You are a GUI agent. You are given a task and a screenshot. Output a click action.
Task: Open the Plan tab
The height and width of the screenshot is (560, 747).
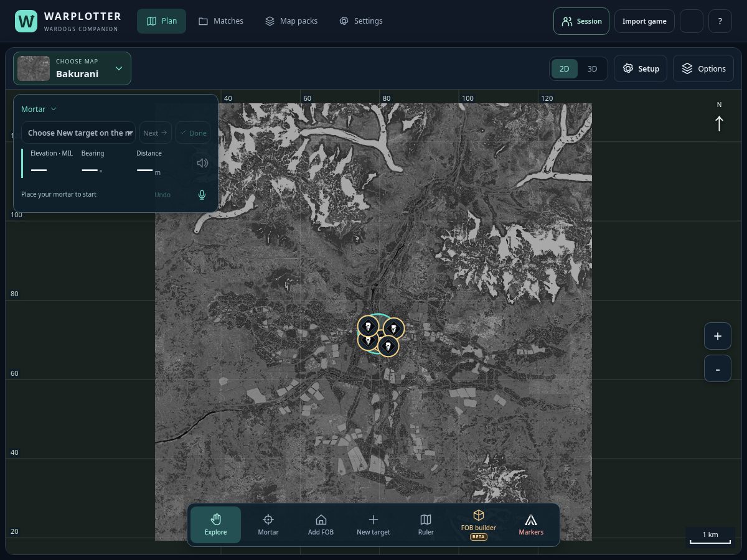point(161,21)
